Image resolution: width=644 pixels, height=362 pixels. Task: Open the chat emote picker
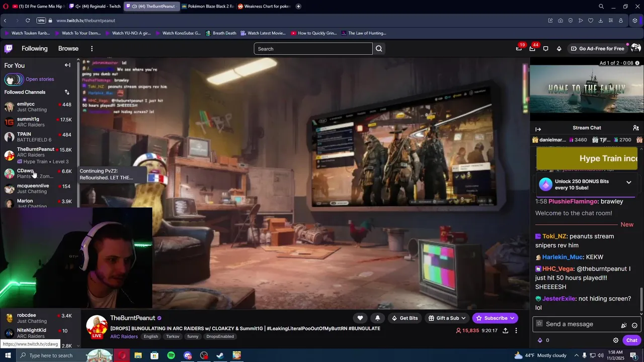[634, 325]
